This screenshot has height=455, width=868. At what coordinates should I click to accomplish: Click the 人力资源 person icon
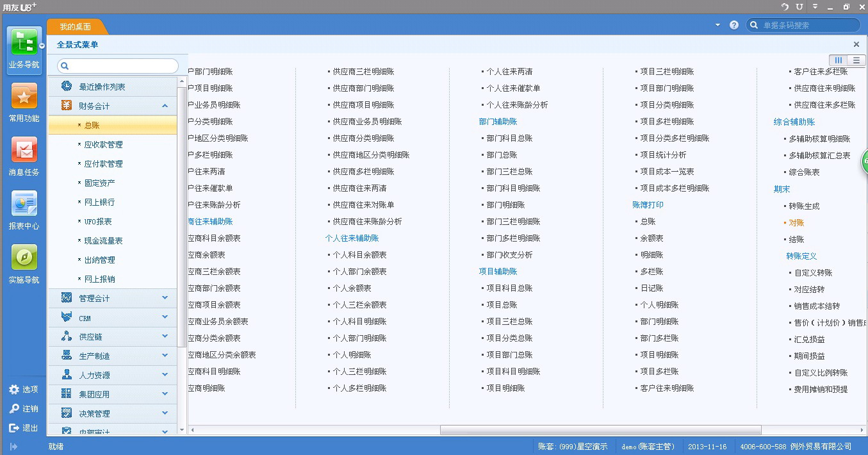(67, 375)
